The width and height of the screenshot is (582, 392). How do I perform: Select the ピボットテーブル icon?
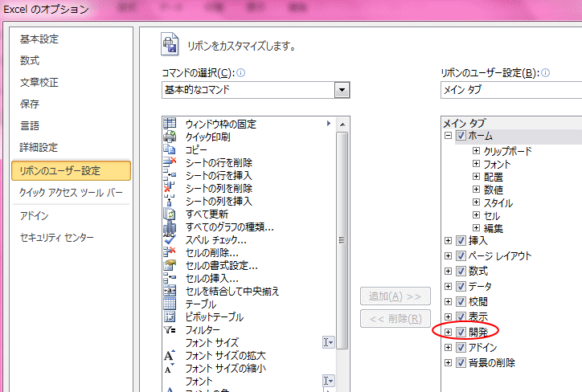pos(170,316)
